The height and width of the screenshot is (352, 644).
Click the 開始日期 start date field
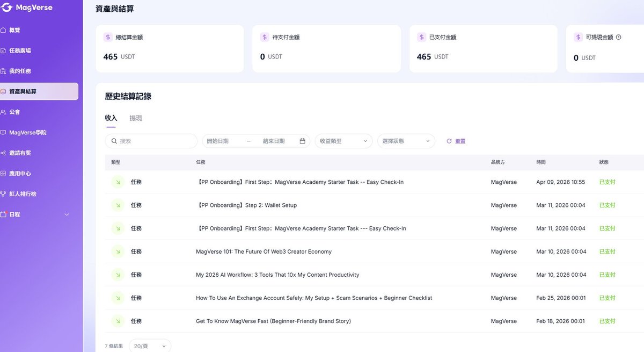click(218, 141)
